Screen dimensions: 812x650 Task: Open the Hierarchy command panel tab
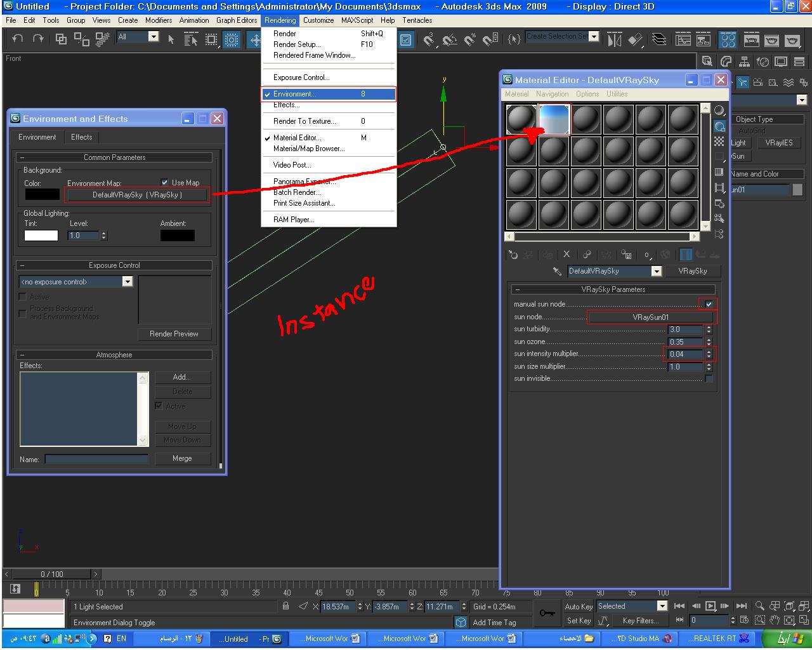(744, 62)
